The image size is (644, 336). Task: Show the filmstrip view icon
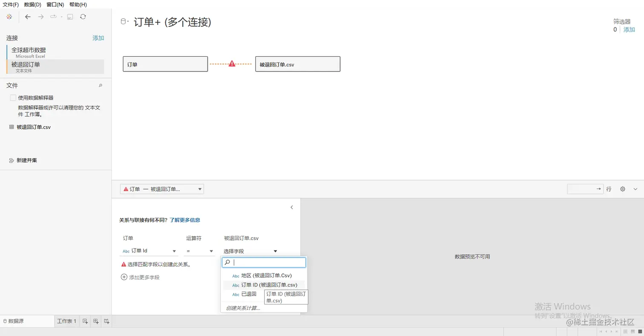[x=632, y=331]
